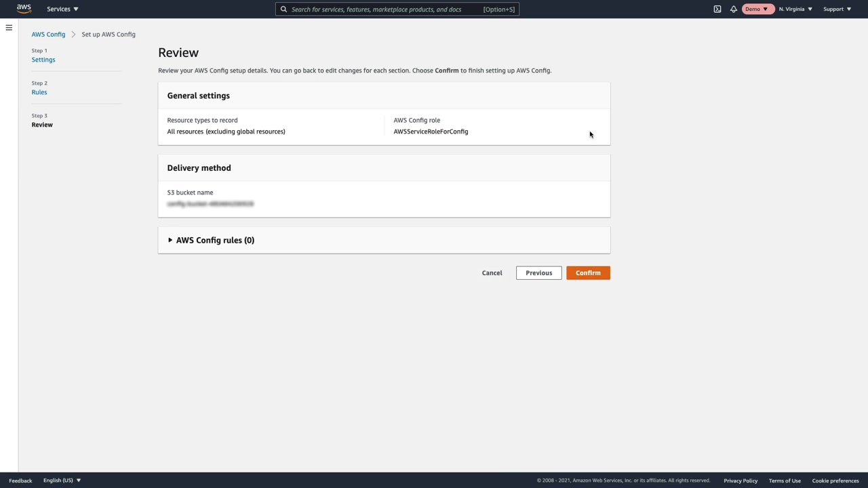This screenshot has height=488, width=868.
Task: Go back to Step 2 Rules
Action: 39,92
